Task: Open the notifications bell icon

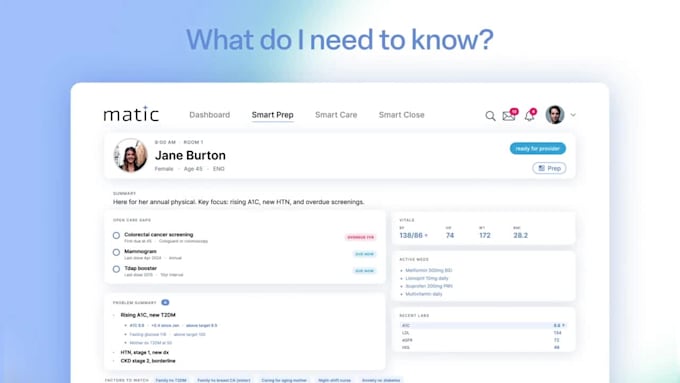Action: pyautogui.click(x=530, y=116)
